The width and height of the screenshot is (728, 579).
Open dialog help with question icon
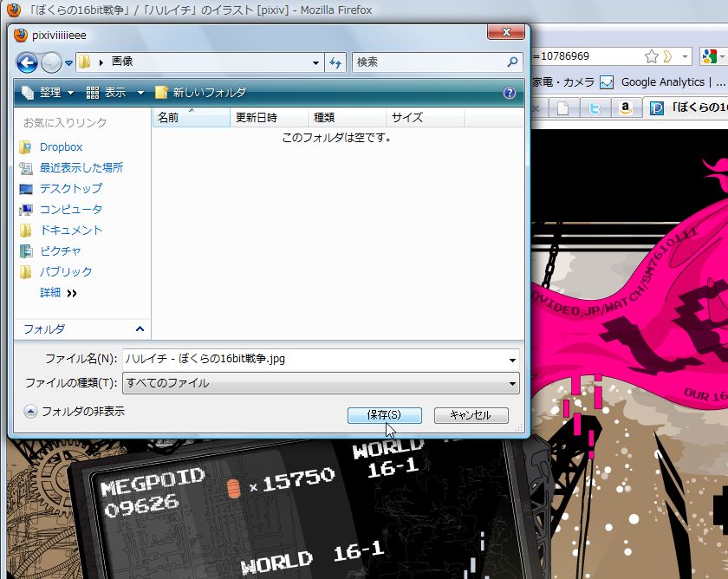click(510, 93)
